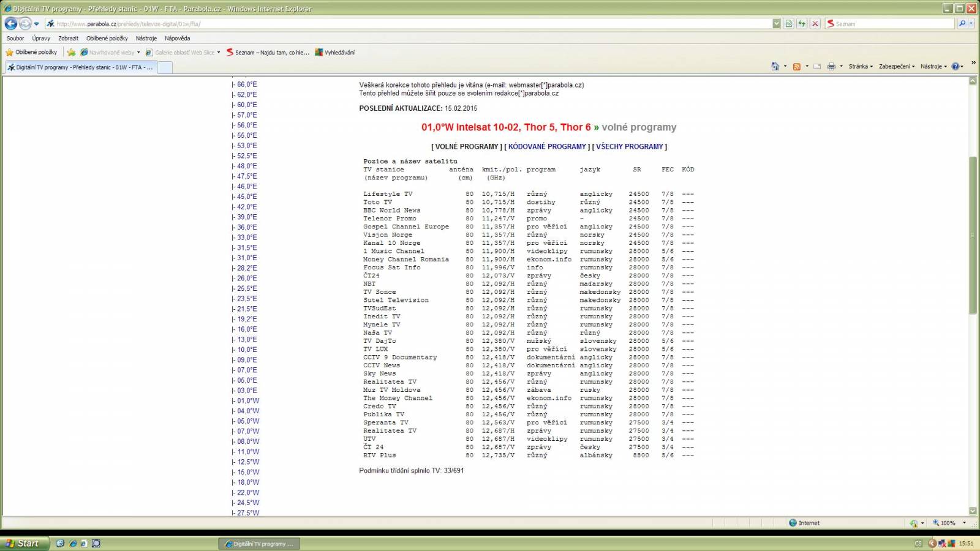
Task: Click the Read mail envelope icon
Action: [x=816, y=66]
